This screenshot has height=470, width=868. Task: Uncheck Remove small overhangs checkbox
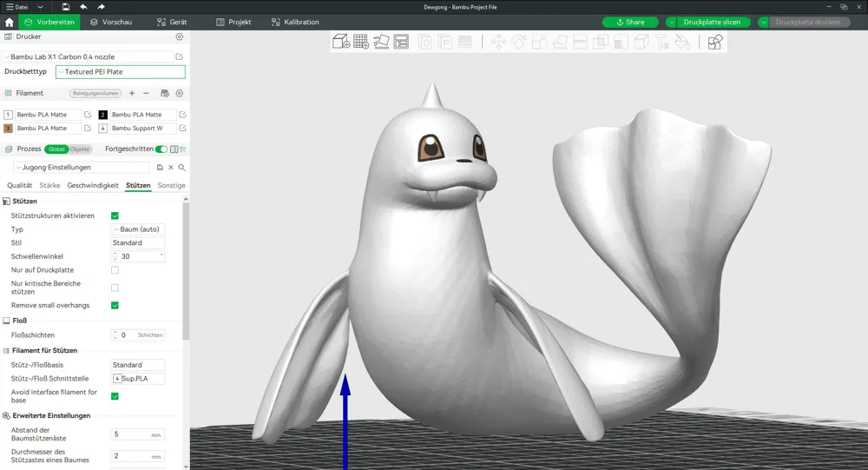point(115,306)
